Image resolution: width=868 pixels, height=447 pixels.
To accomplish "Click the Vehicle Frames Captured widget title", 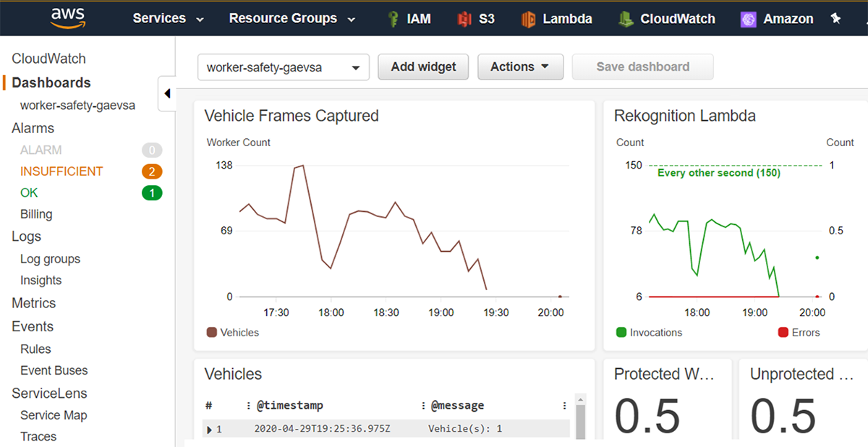I will [292, 116].
